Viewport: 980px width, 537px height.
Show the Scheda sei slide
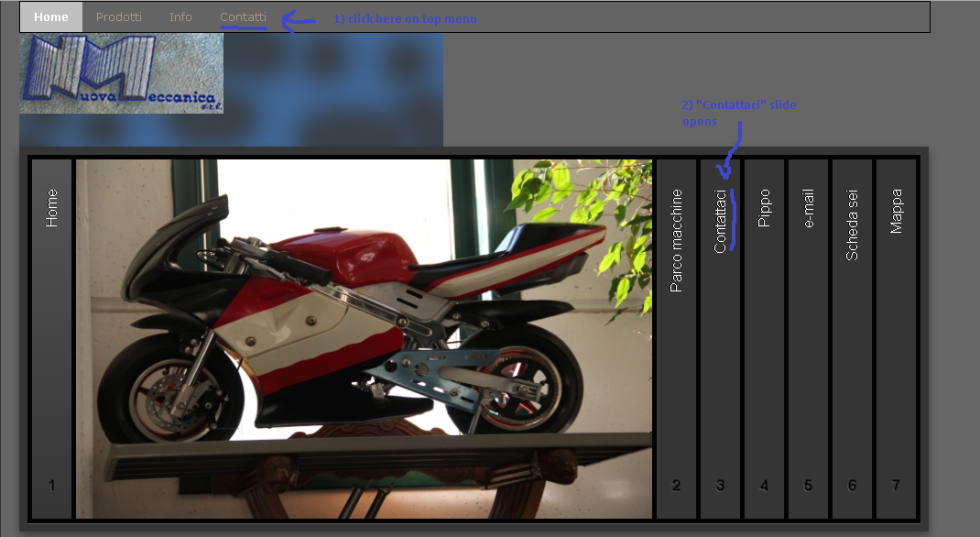pyautogui.click(x=852, y=339)
